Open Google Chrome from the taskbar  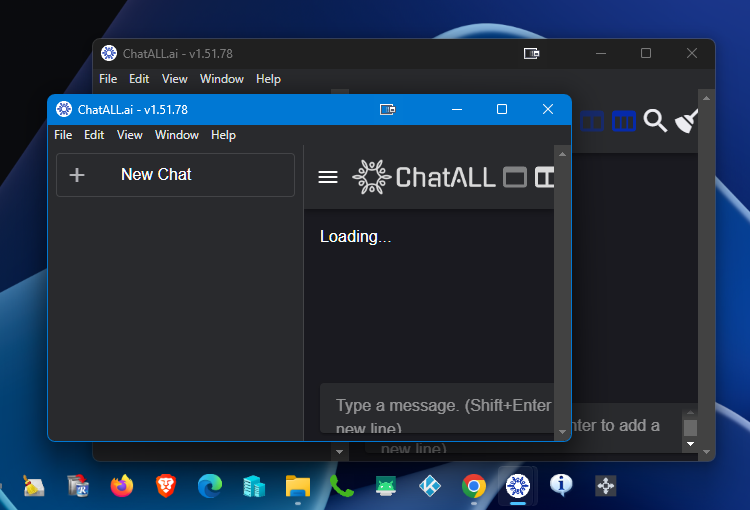click(474, 486)
